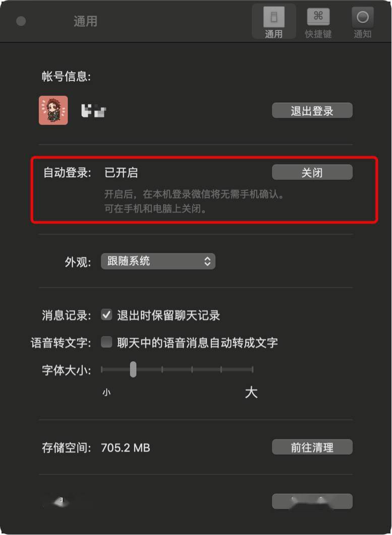This screenshot has height=535, width=392.
Task: Set font size slider to largest tick
Action: point(252,369)
